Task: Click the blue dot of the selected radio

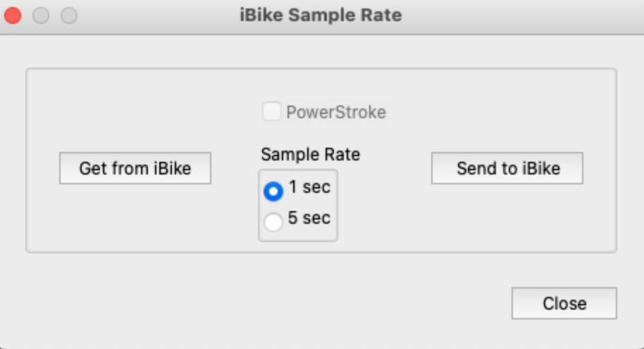Action: (x=273, y=191)
